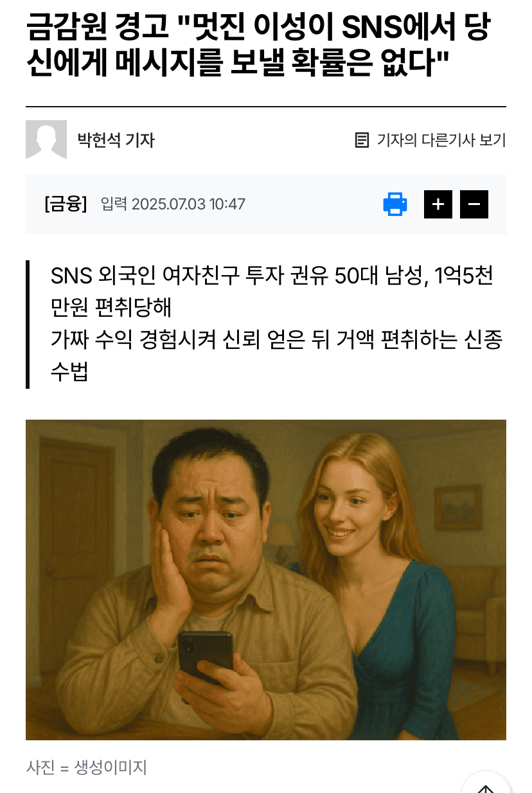
Task: Open the [금융] category tag
Action: point(66,204)
